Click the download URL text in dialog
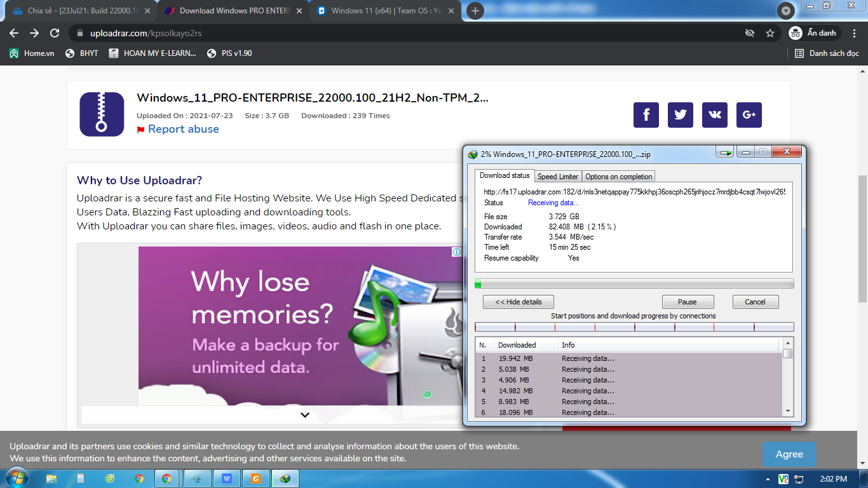Screen dimensions: 868x488 pos(634,191)
